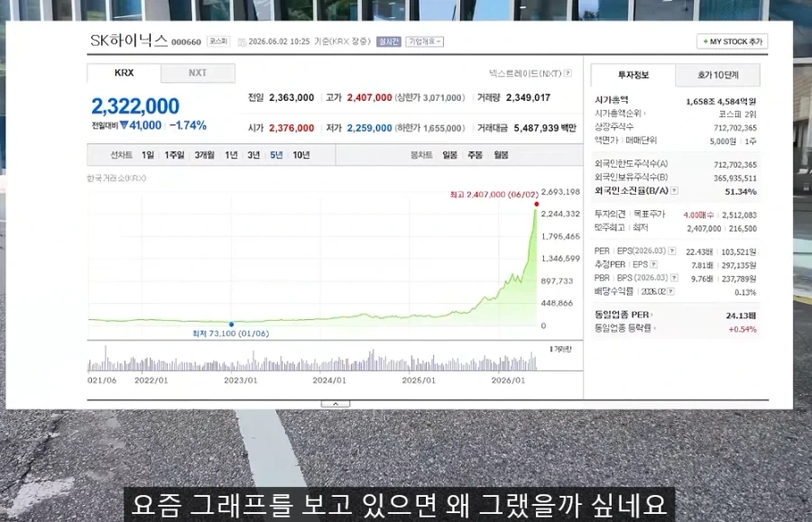The width and height of the screenshot is (812, 522).
Task: Click the 시가총액 value 1,658조 4,584억원
Action: click(x=721, y=101)
